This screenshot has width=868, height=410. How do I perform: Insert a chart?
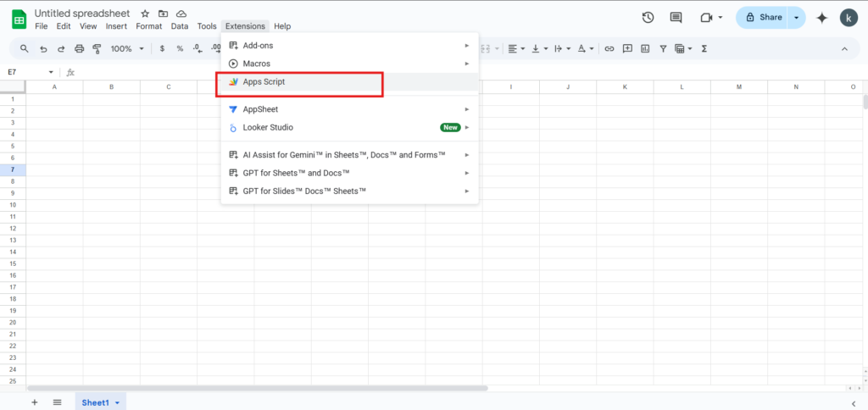pyautogui.click(x=645, y=48)
